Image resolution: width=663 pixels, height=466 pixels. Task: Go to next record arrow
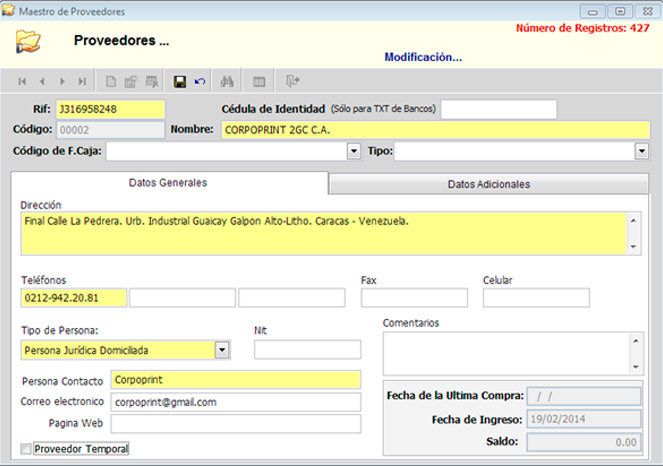click(62, 81)
